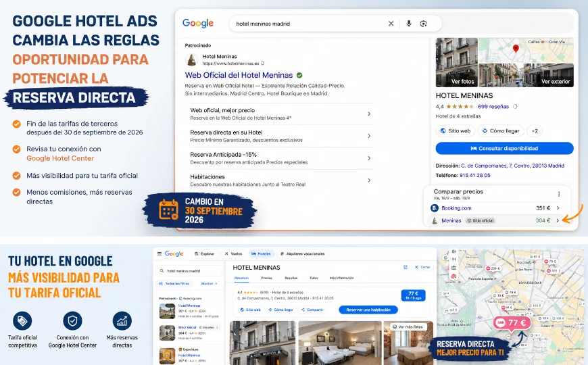
Task: Expand the Reserva Anticipada -15% chevron
Action: [369, 158]
